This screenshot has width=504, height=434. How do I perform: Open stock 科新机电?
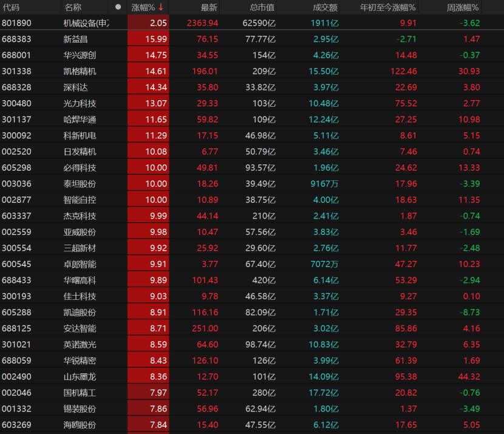pos(80,135)
